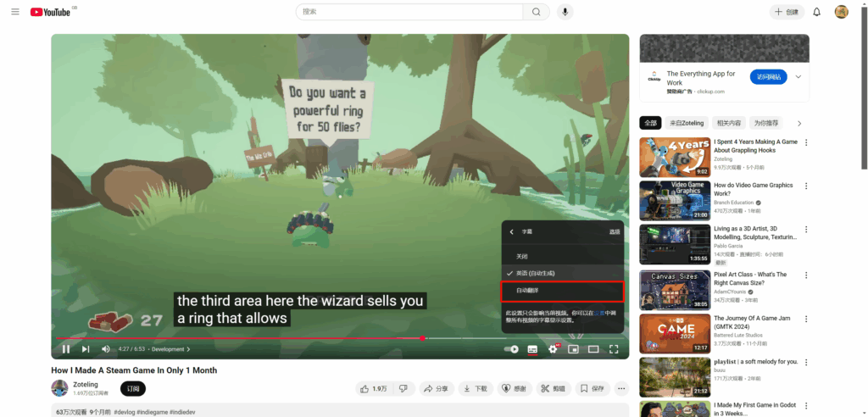The width and height of the screenshot is (868, 417).
Task: Expand the ClickUp ad chevron
Action: [798, 77]
